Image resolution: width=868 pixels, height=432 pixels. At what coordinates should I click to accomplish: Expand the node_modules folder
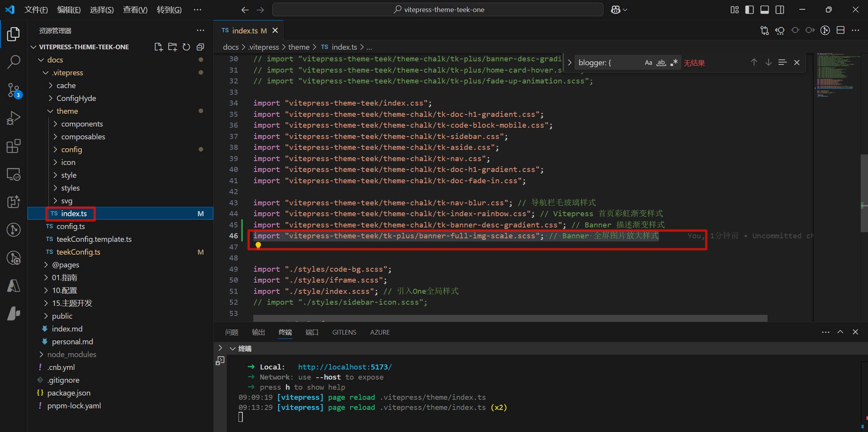[71, 354]
